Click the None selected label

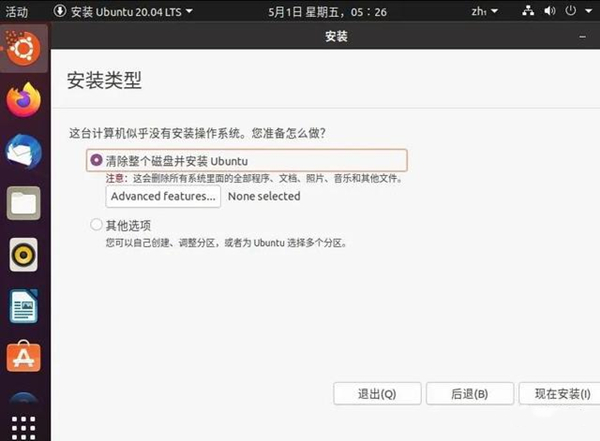point(264,196)
